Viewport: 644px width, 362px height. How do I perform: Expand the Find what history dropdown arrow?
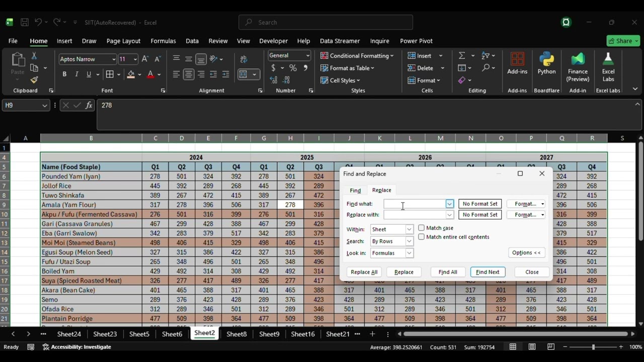tap(449, 204)
